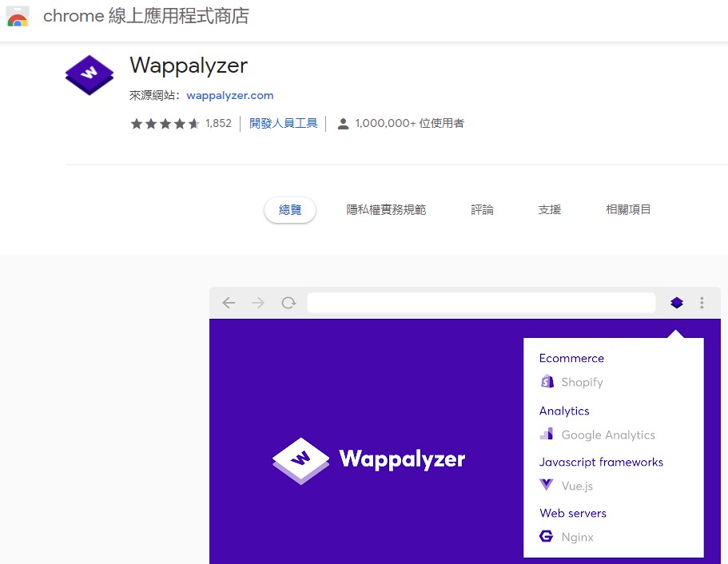Screen dimensions: 728x564
Task: Go to the 相關項目 tab
Action: [x=628, y=210]
